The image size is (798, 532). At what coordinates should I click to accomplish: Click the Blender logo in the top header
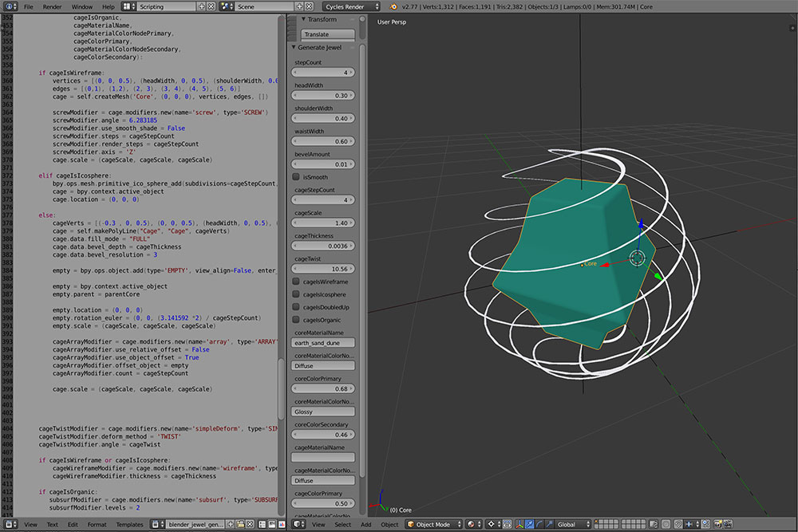[x=394, y=6]
